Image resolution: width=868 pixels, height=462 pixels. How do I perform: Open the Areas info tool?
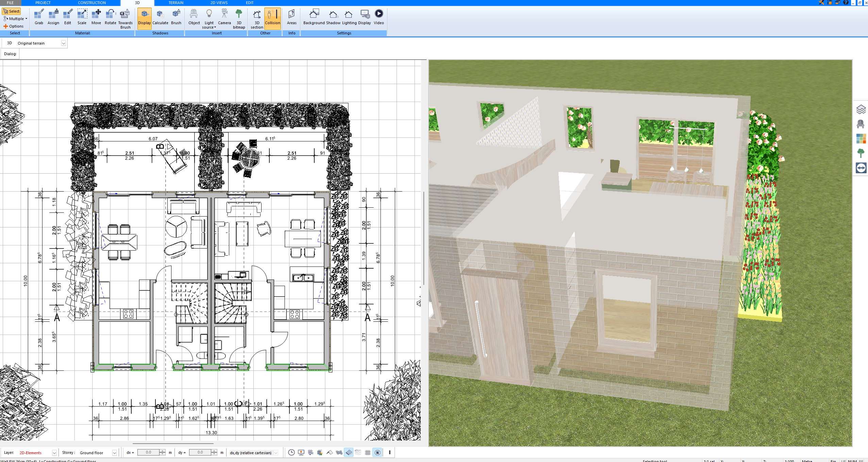tap(291, 17)
